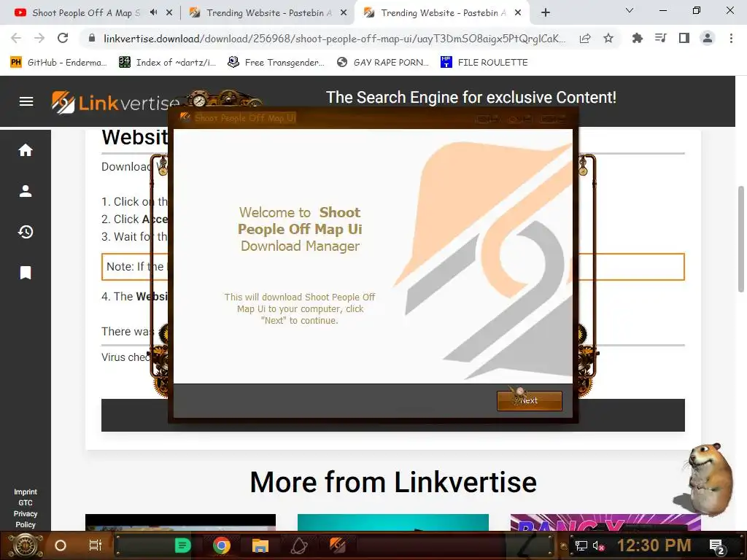This screenshot has width=747, height=560.
Task: Open the user profile sidebar icon
Action: pyautogui.click(x=26, y=191)
